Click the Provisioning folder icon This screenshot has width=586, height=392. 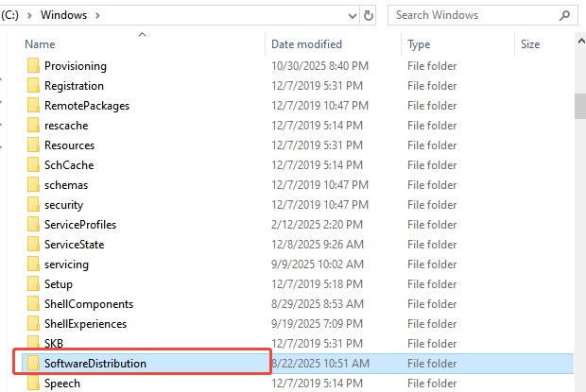33,66
